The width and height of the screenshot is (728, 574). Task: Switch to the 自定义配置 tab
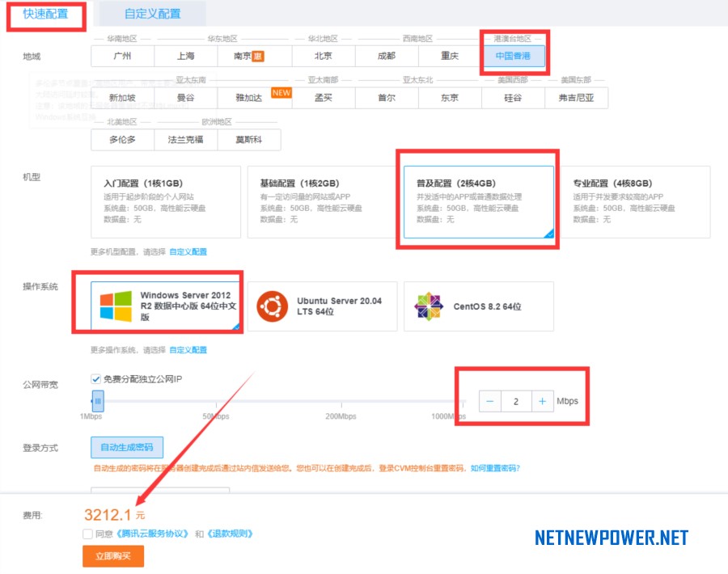tap(152, 14)
